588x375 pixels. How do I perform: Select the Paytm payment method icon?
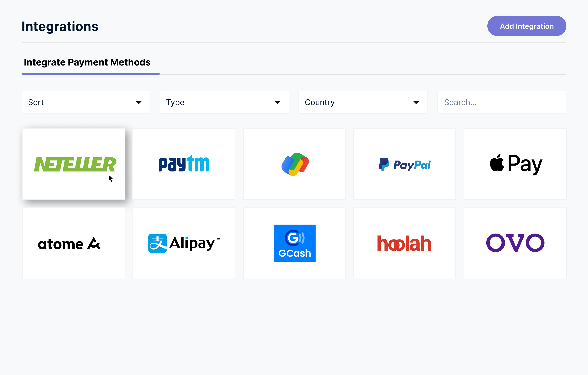click(x=183, y=164)
